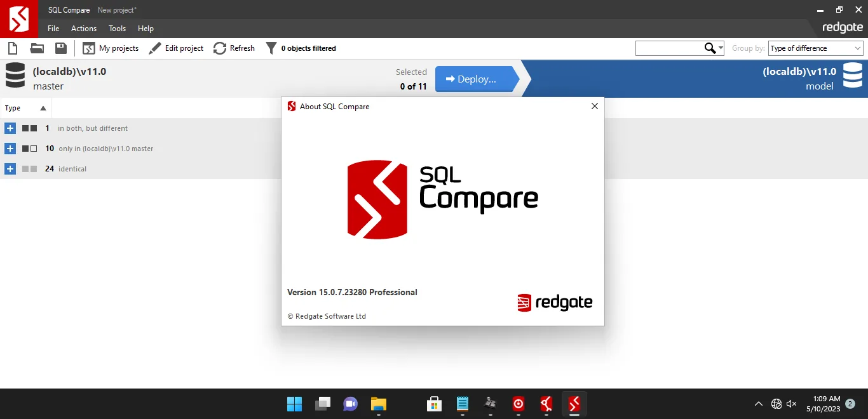
Task: Click the 'in both, but different' icon squares
Action: 30,128
